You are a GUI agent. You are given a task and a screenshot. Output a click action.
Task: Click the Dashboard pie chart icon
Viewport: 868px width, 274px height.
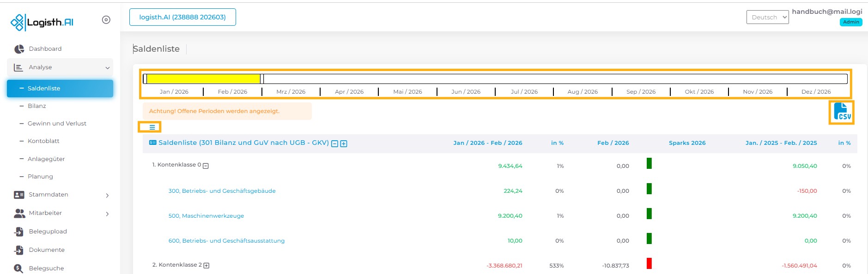19,49
